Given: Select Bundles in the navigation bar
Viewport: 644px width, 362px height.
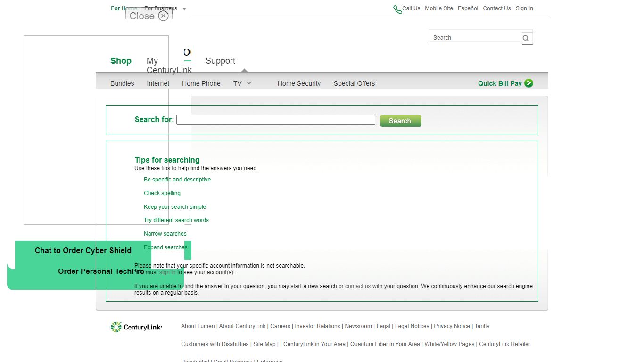Looking at the screenshot, I should (122, 83).
